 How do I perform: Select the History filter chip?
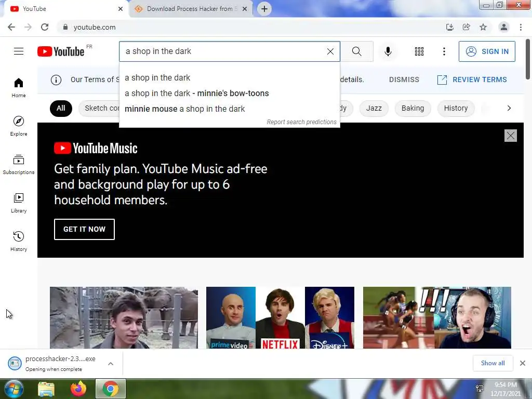[x=456, y=108]
